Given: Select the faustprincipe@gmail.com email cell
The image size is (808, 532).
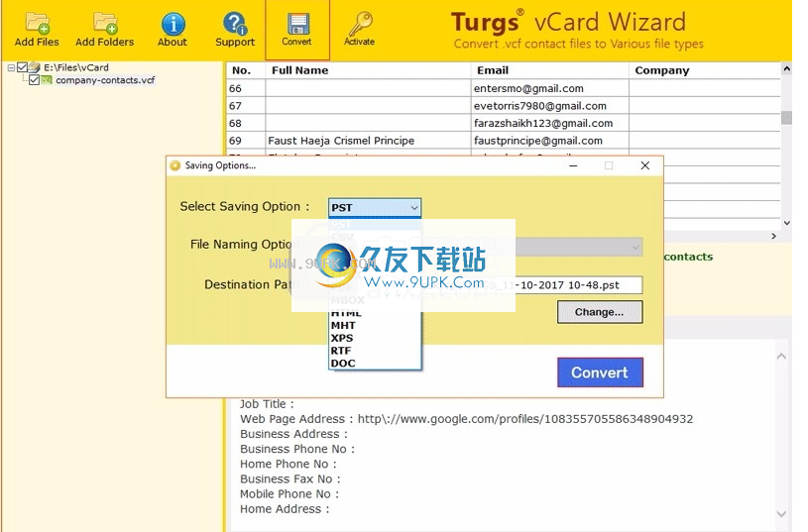Looking at the screenshot, I should [x=550, y=141].
